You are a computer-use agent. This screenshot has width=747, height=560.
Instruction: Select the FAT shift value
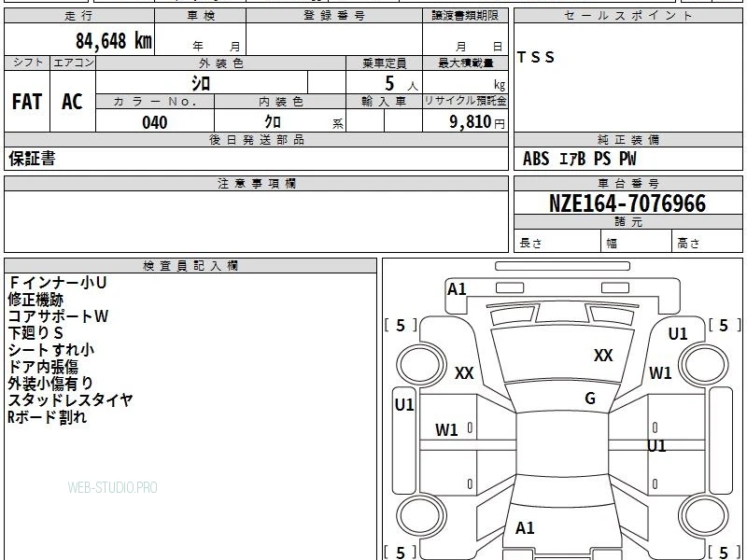click(x=27, y=102)
